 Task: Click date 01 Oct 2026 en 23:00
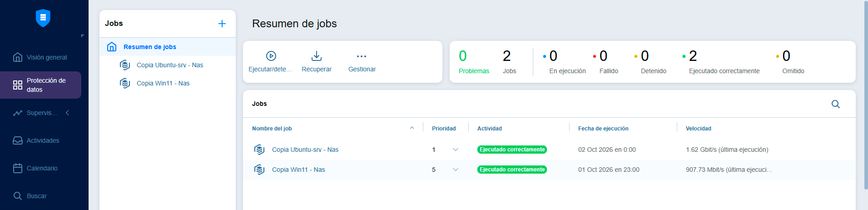pyautogui.click(x=609, y=170)
